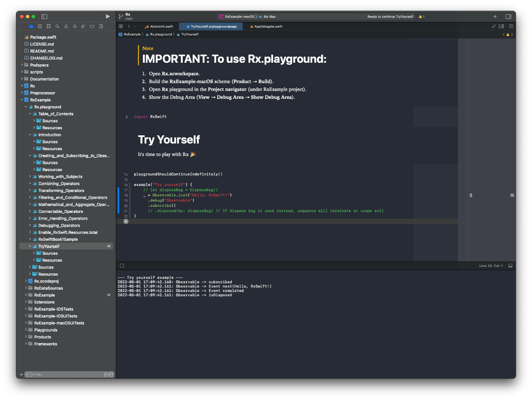Image resolution: width=532 pixels, height=400 pixels.
Task: Go forward in editor history
Action: [x=135, y=26]
